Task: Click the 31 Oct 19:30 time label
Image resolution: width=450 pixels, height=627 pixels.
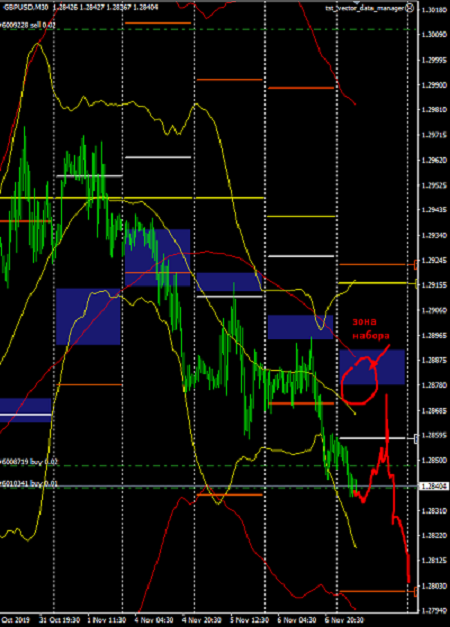Action: tap(59, 620)
